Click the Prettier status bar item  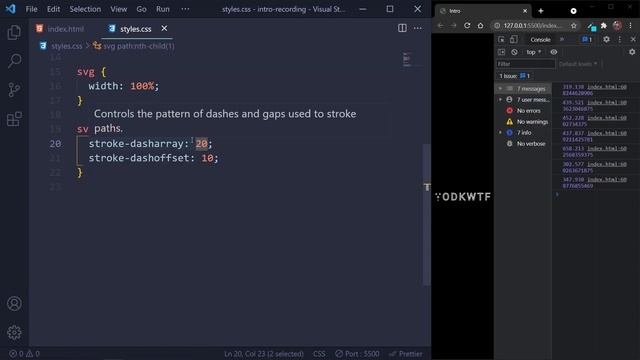click(x=406, y=354)
